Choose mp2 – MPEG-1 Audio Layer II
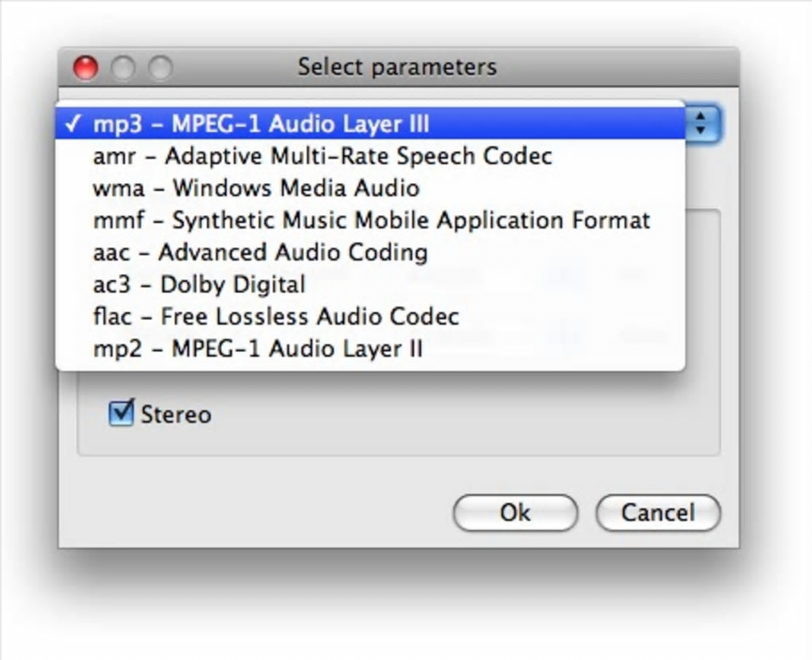Image resolution: width=812 pixels, height=660 pixels. tap(258, 349)
